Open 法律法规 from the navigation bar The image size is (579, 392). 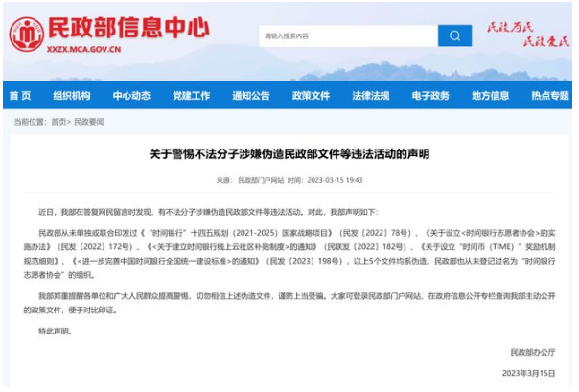point(371,96)
